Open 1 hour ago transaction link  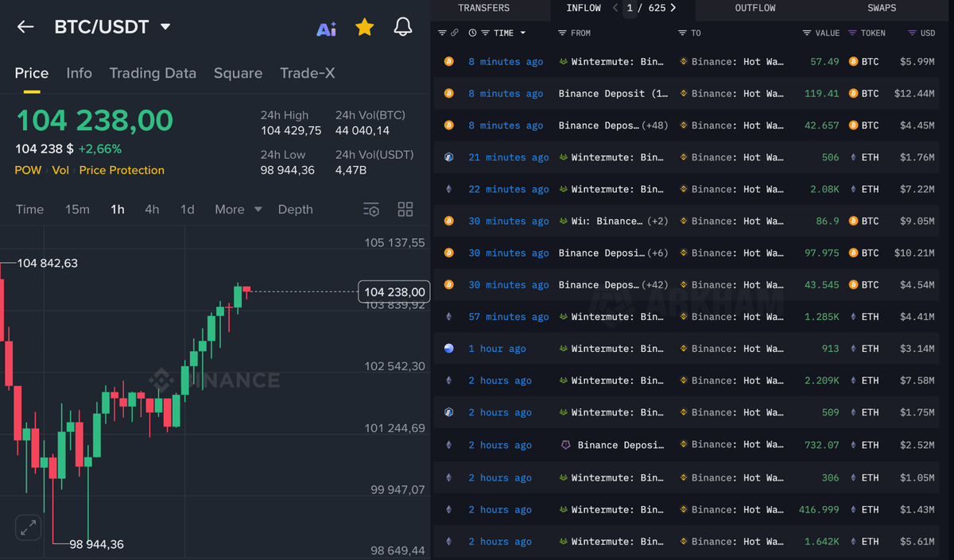497,349
